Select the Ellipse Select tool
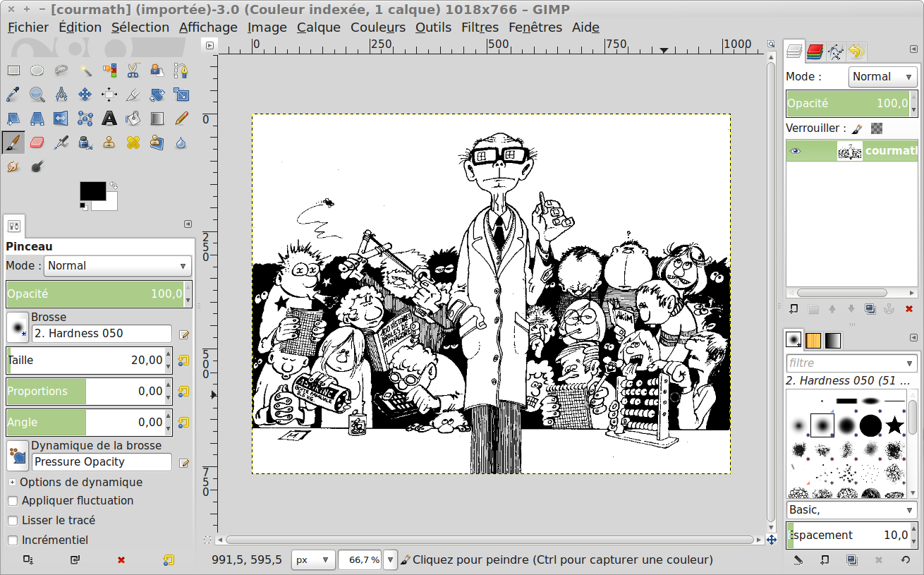Image resolution: width=924 pixels, height=575 pixels. tap(37, 71)
